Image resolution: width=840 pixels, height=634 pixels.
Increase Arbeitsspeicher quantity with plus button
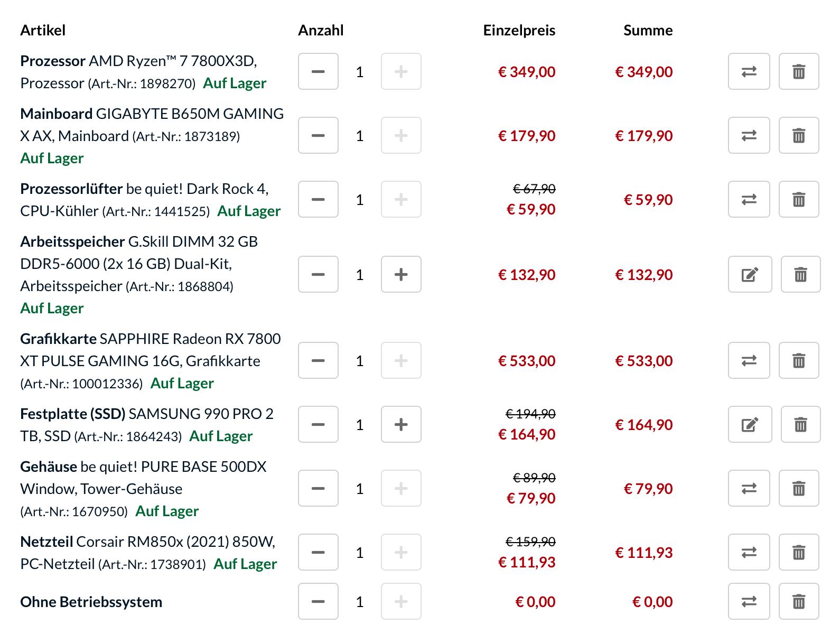tap(401, 274)
